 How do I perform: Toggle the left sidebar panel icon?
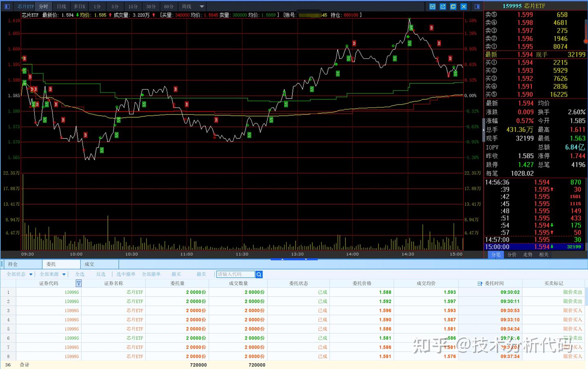(7, 7)
